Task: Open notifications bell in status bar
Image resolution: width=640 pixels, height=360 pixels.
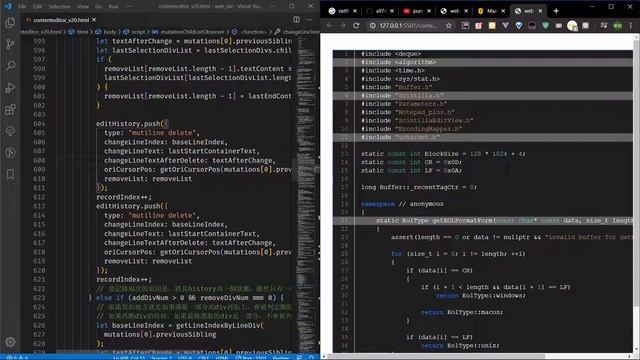Action: (x=311, y=357)
